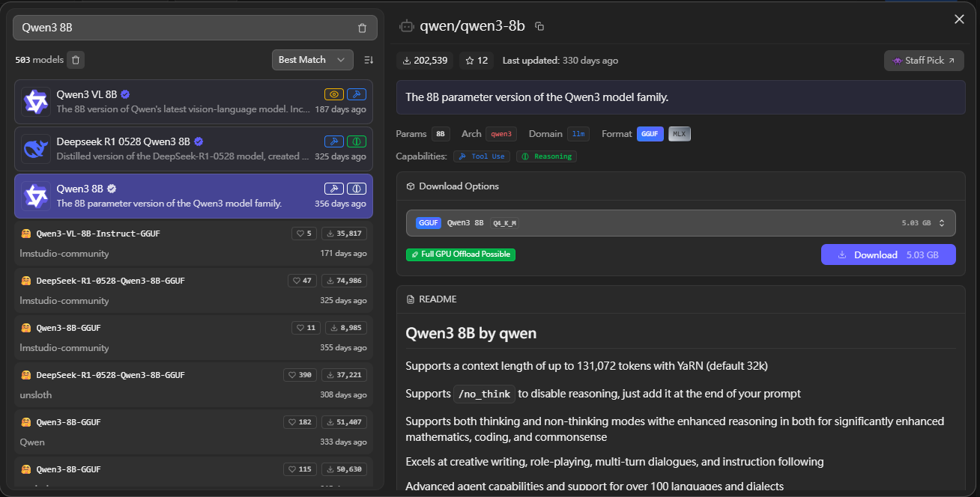Click the 'Last updated: 330 days ago' text

560,61
